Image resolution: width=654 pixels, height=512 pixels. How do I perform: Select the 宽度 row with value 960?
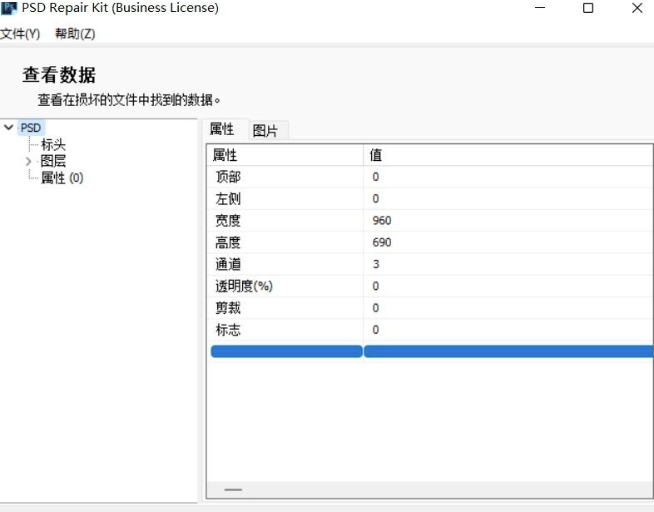(430, 221)
